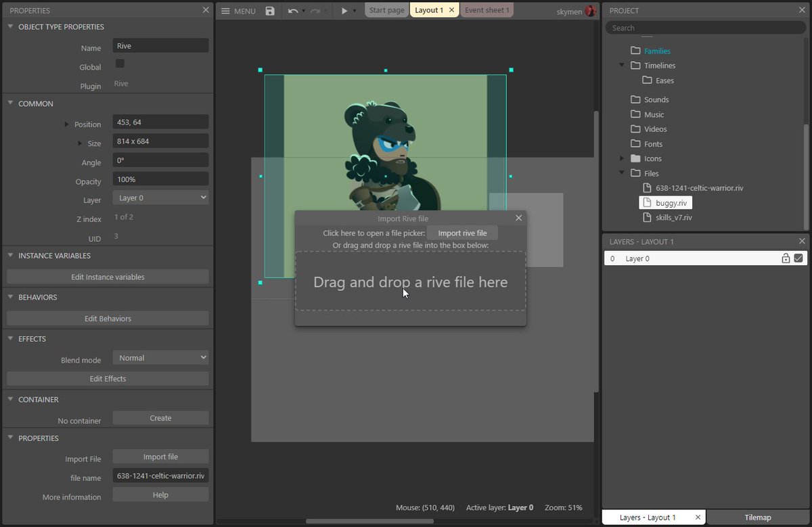Toggle Layer 0 visibility checkbox

(x=798, y=258)
